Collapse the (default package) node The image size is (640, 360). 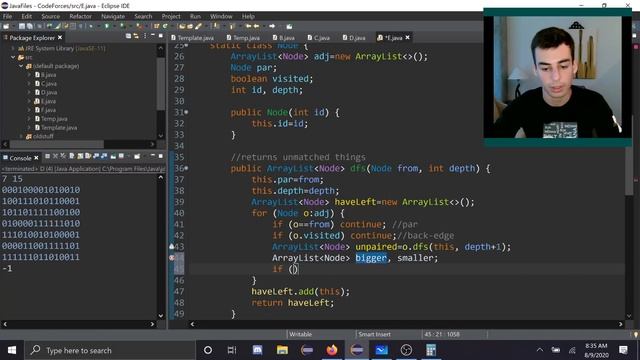click(21, 66)
